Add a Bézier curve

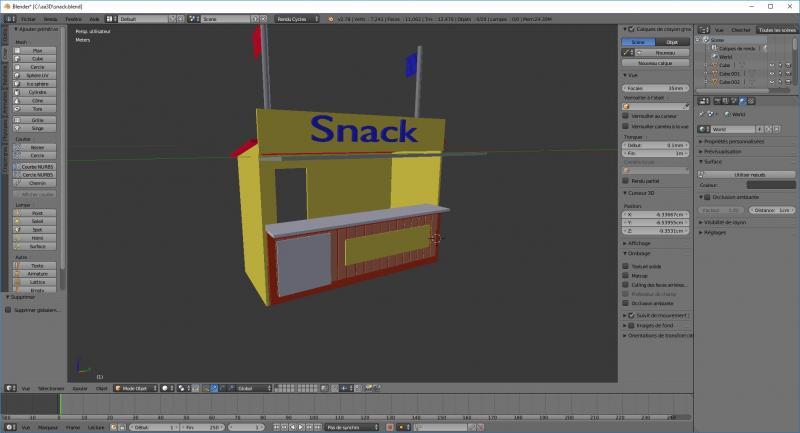pos(37,147)
